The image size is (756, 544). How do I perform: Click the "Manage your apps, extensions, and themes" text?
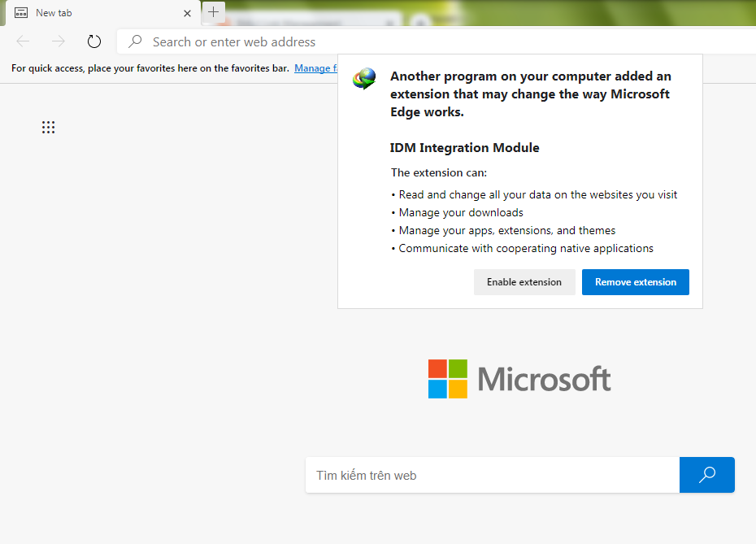tap(507, 230)
